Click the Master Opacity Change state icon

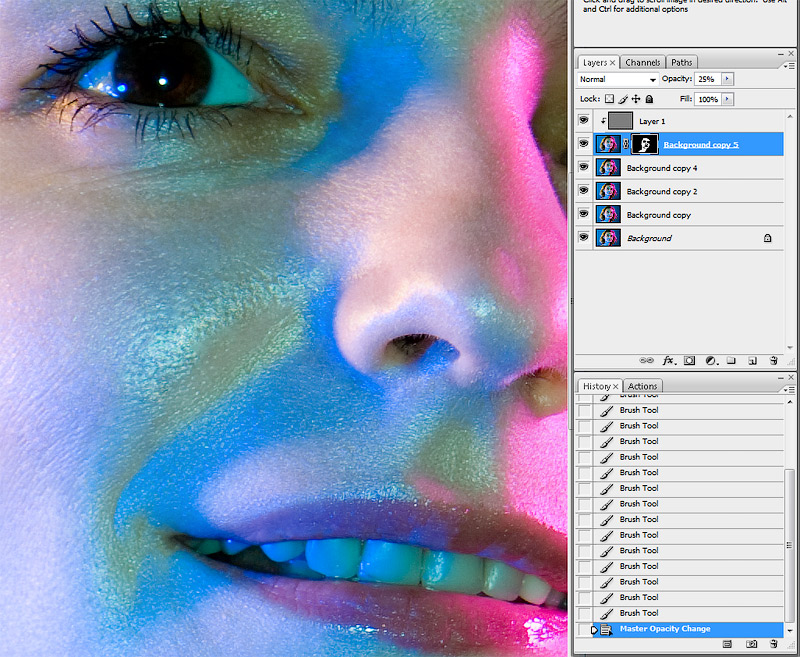click(x=607, y=629)
